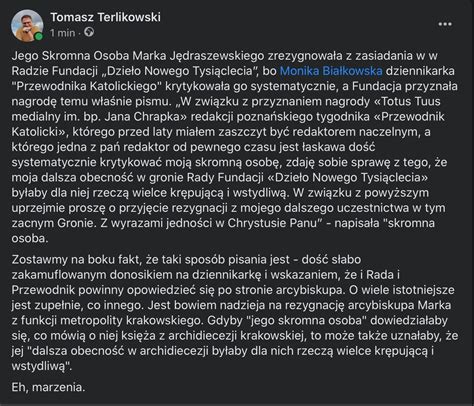Click the words "zacnym Gronie" in the post
Screen dimensions: 474x406
pos(53,223)
